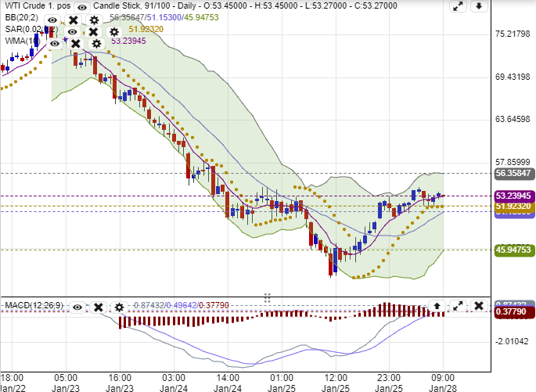The width and height of the screenshot is (536, 392).
Task: Toggle visibility of the WTI Crude candlestick series
Action: pos(81,6)
